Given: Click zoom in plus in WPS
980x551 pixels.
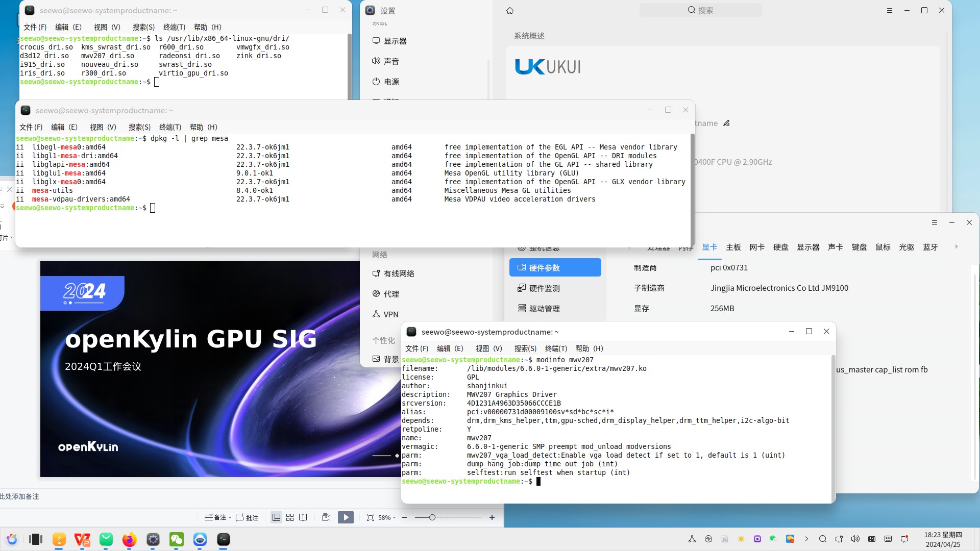Looking at the screenshot, I should click(492, 517).
